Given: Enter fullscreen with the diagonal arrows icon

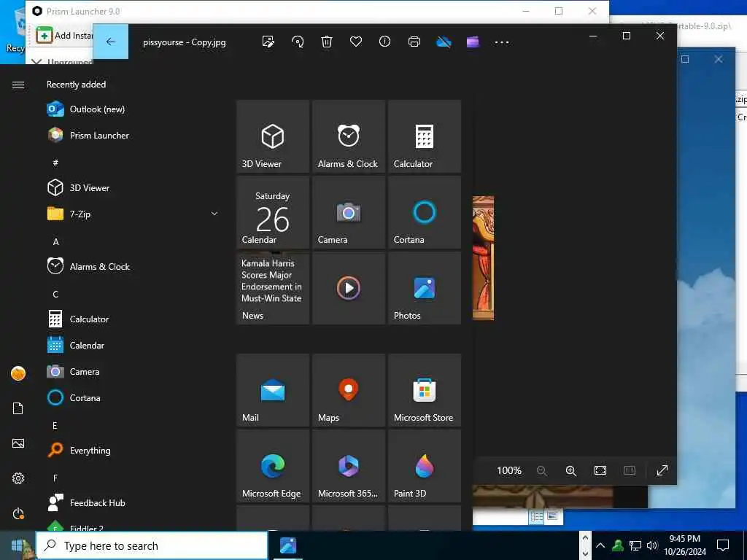Looking at the screenshot, I should tap(662, 470).
